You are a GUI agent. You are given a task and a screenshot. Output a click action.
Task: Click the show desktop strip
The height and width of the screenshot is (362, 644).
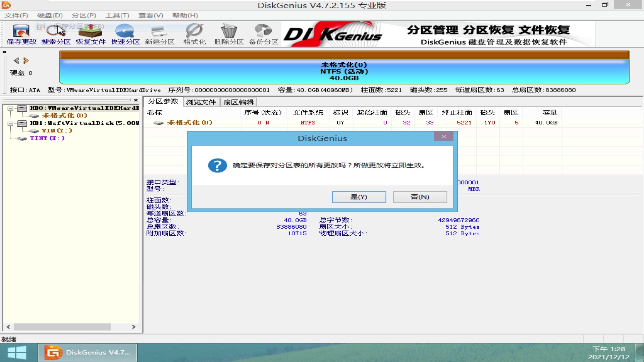[640, 353]
